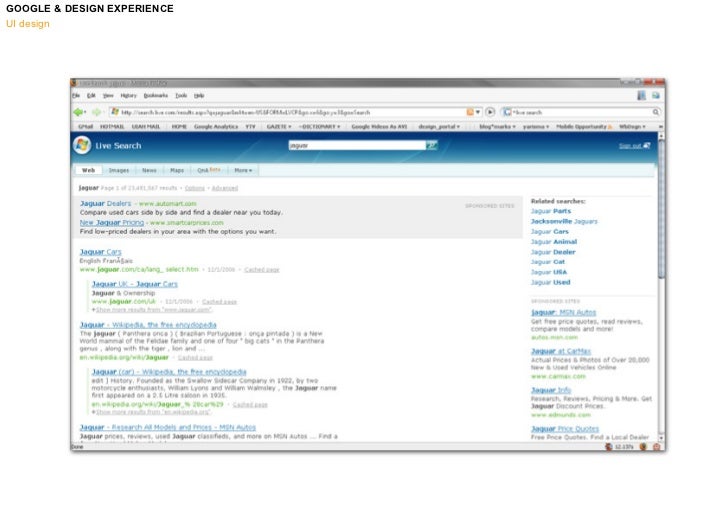Expand the More dropdown in Live Search
This screenshot has height=515, width=728.
tap(243, 170)
